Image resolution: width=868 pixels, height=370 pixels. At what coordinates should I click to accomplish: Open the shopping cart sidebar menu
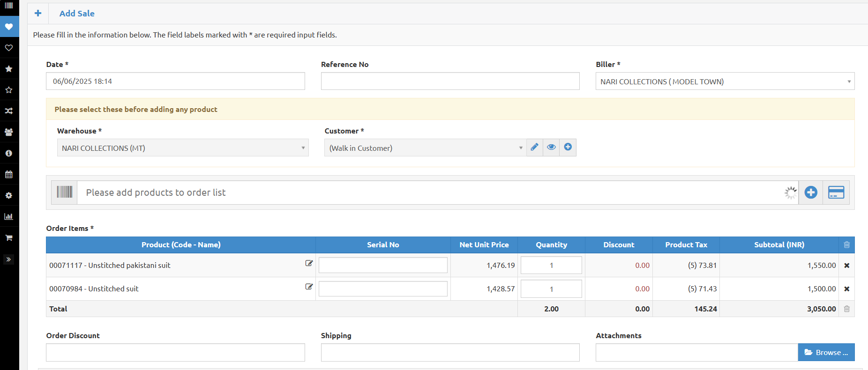(x=9, y=237)
